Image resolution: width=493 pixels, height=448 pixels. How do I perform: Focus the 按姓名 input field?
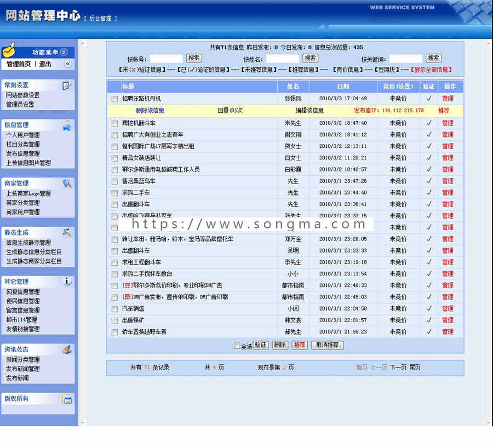click(282, 59)
